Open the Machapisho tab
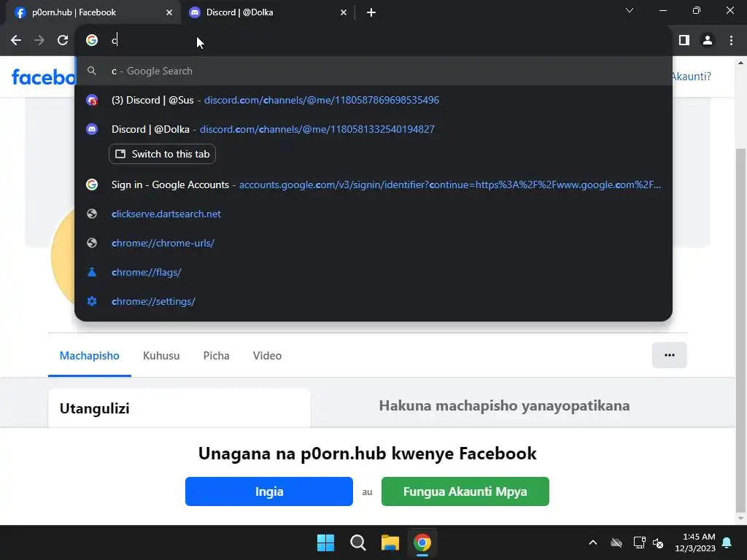The width and height of the screenshot is (747, 560). pyautogui.click(x=90, y=356)
